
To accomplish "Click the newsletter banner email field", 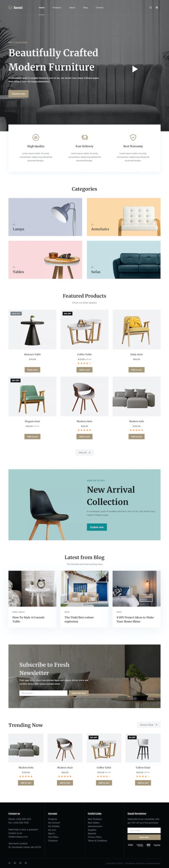I will click(43, 693).
